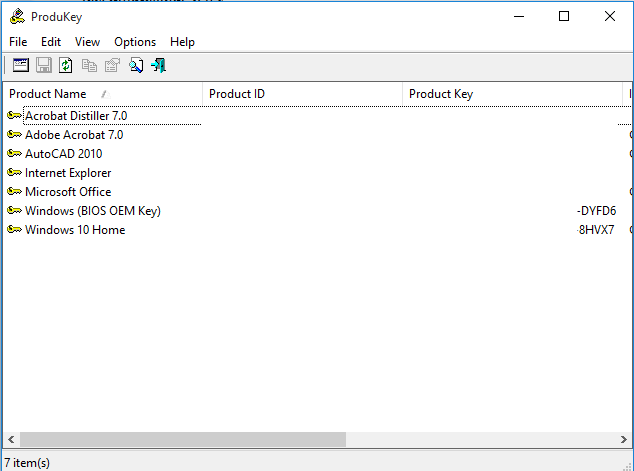Open the Help menu
Image resolution: width=634 pixels, height=471 pixels.
[x=182, y=42]
